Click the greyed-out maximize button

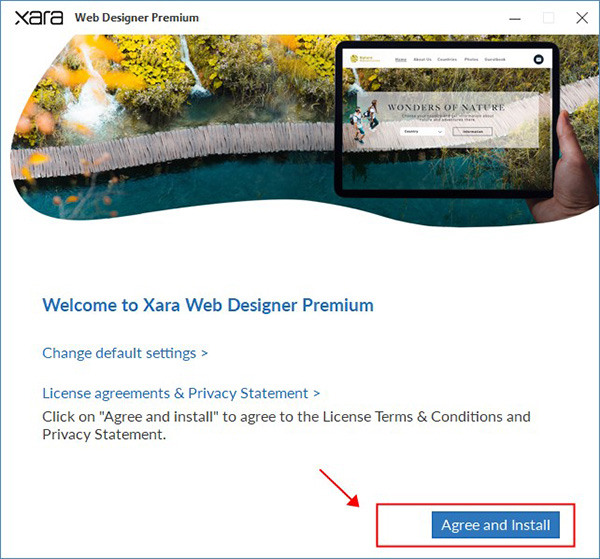(548, 18)
